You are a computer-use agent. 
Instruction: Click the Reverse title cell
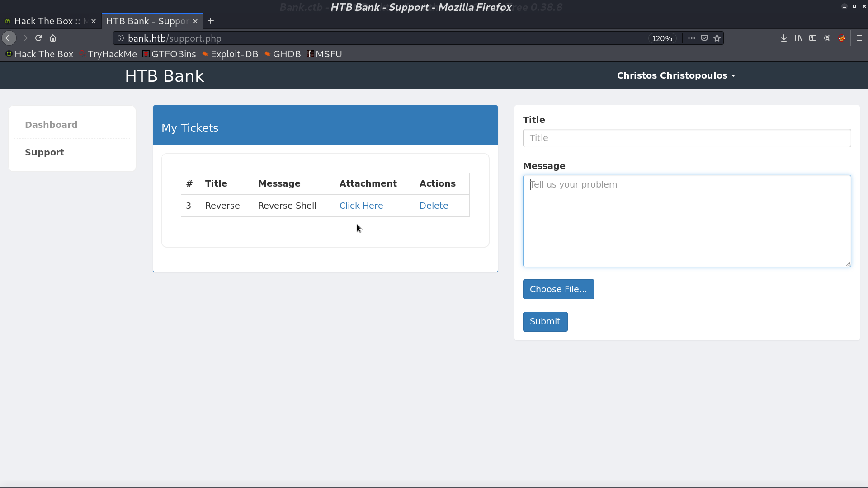227,206
